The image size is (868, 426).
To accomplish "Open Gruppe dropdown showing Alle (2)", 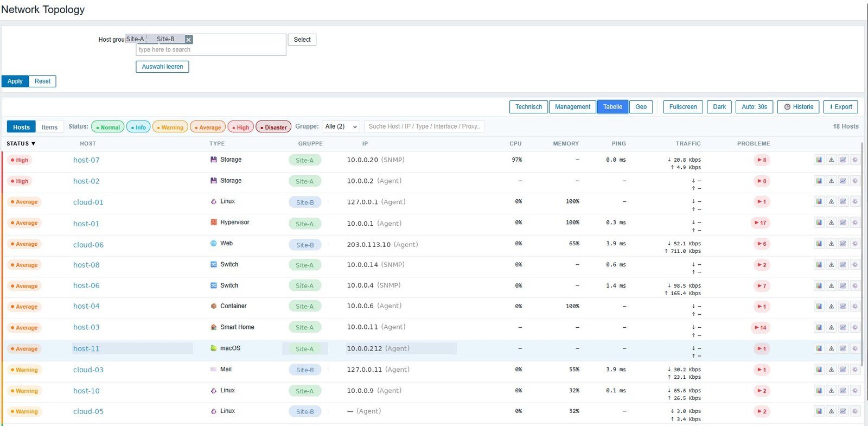I will pos(341,126).
